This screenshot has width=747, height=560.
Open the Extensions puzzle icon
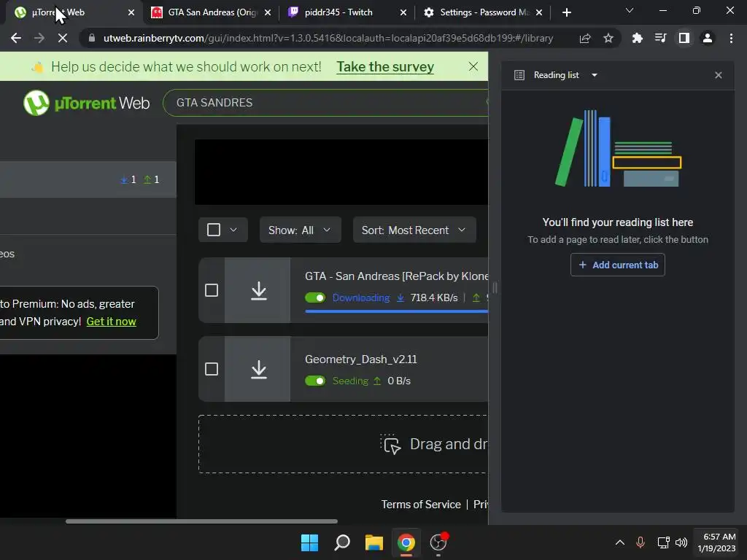tap(637, 38)
